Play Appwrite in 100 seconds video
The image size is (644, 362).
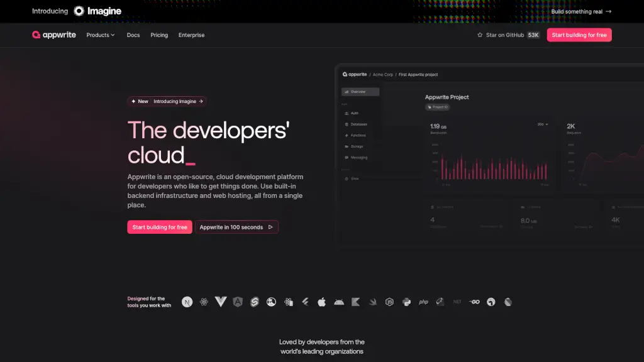tap(236, 227)
